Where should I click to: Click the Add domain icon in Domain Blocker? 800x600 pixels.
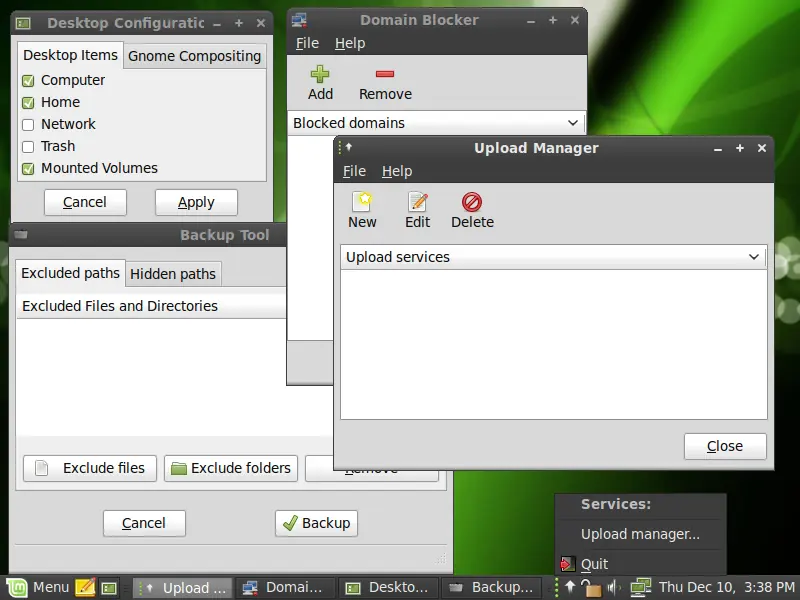click(320, 74)
